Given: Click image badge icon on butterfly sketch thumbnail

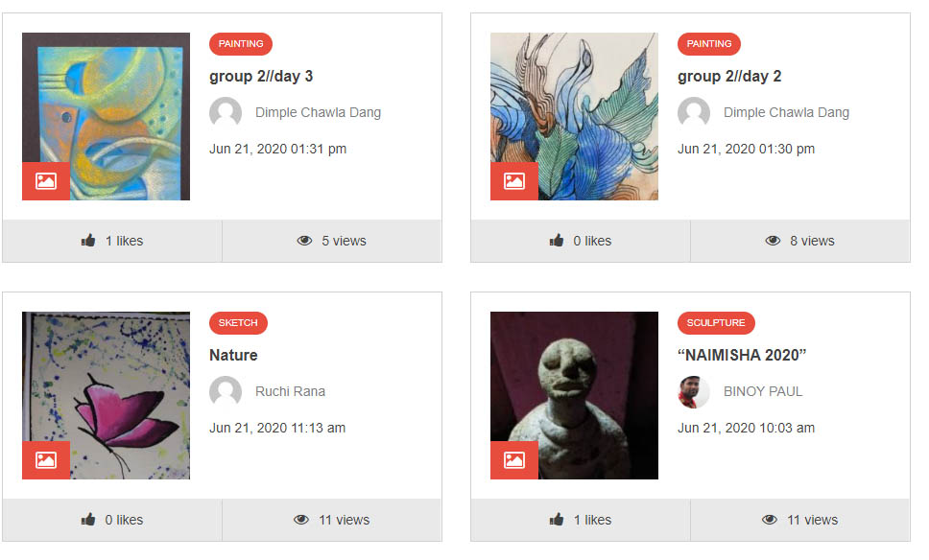Looking at the screenshot, I should coord(46,460).
